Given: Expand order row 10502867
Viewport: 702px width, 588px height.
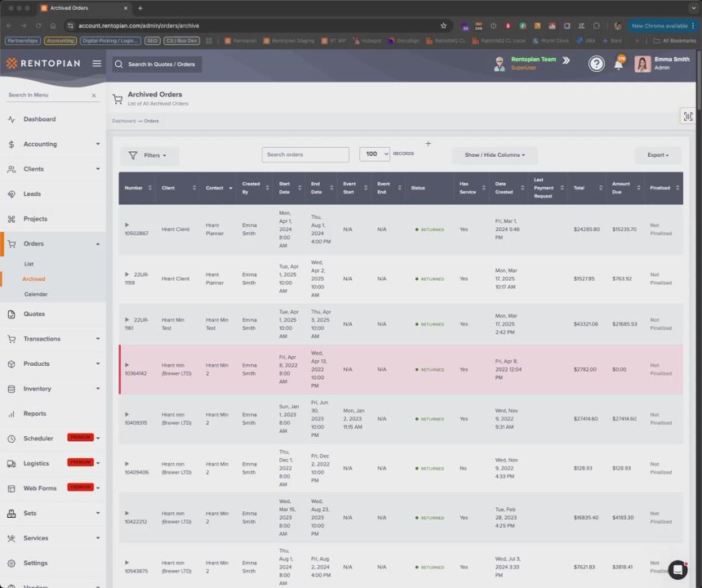Looking at the screenshot, I should coord(127,225).
